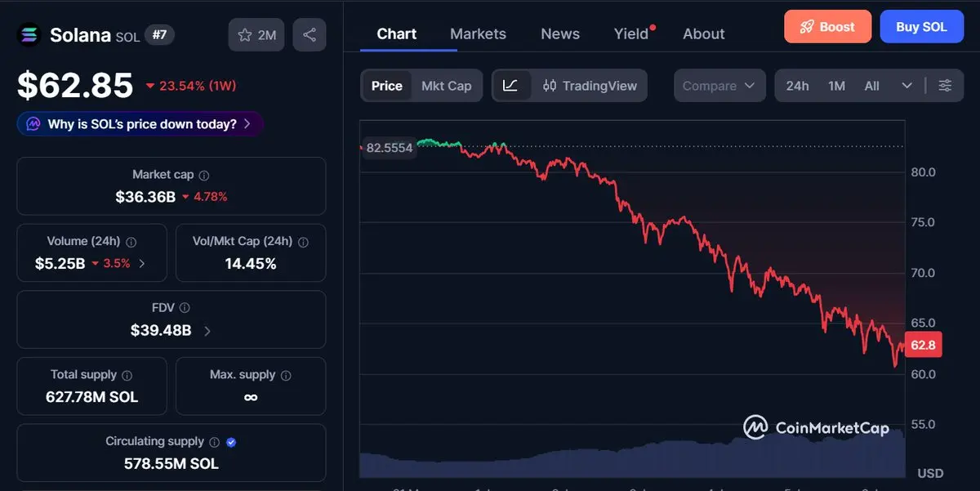Click the $36.36B market cap value
Viewport: 980px width, 491px height.
click(145, 197)
